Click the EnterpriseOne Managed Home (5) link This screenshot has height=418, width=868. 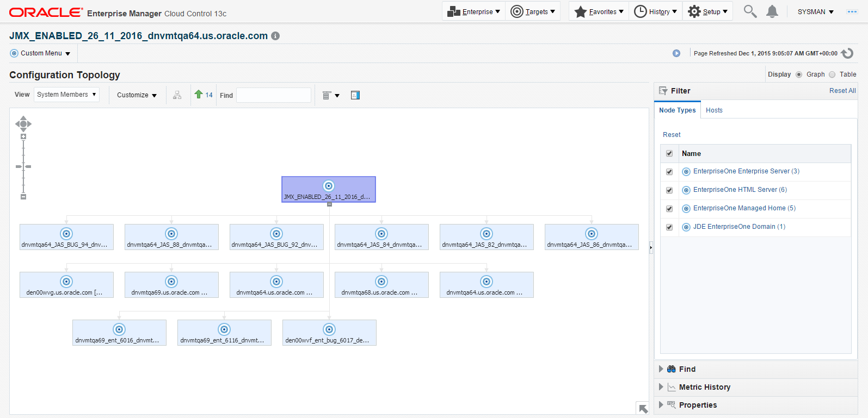tap(744, 208)
